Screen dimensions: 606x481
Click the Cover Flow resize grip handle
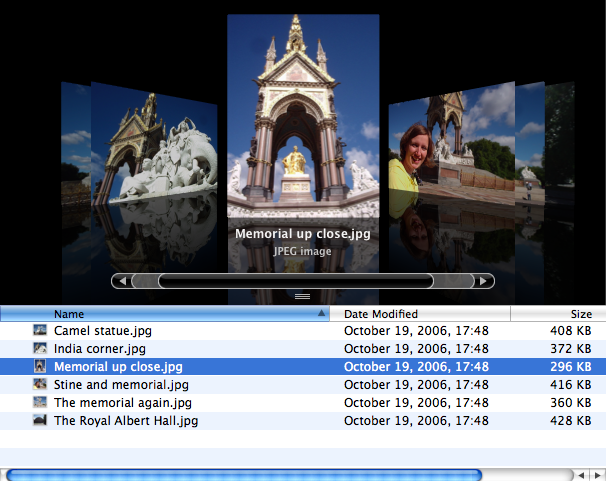(302, 296)
